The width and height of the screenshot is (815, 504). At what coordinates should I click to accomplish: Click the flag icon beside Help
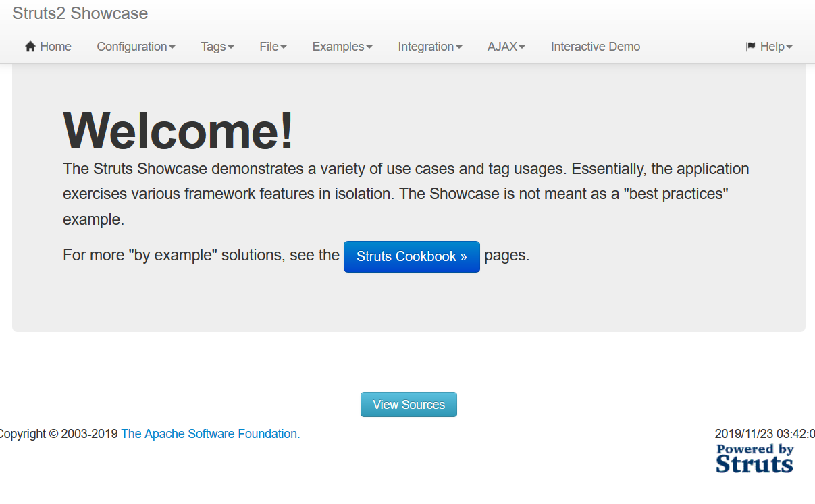click(750, 47)
